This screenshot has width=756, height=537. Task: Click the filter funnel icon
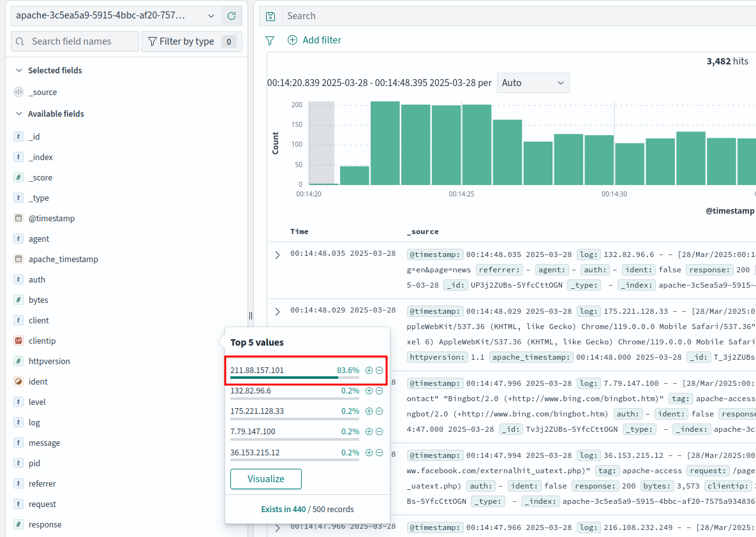(270, 40)
